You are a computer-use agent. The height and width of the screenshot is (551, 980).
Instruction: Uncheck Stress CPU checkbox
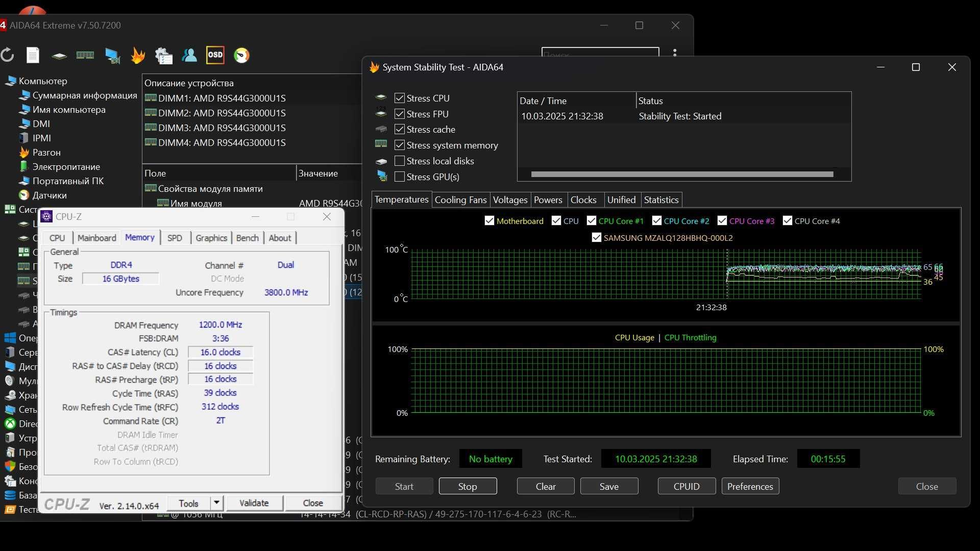pos(400,98)
